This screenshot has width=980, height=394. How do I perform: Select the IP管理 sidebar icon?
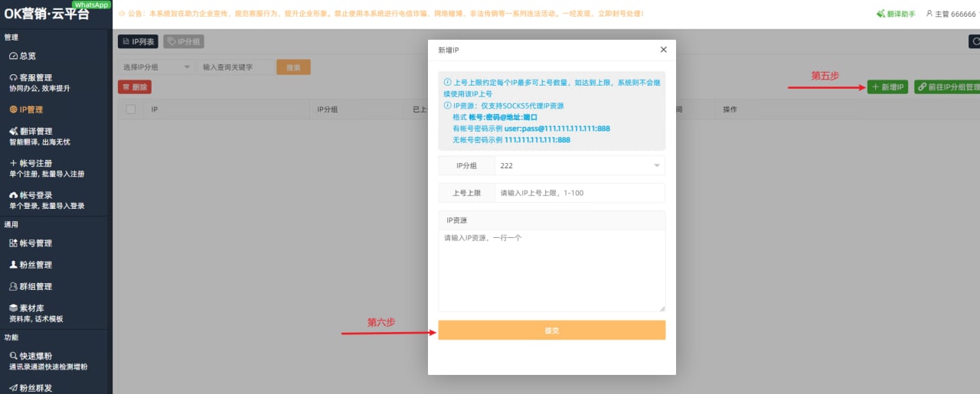[x=13, y=110]
